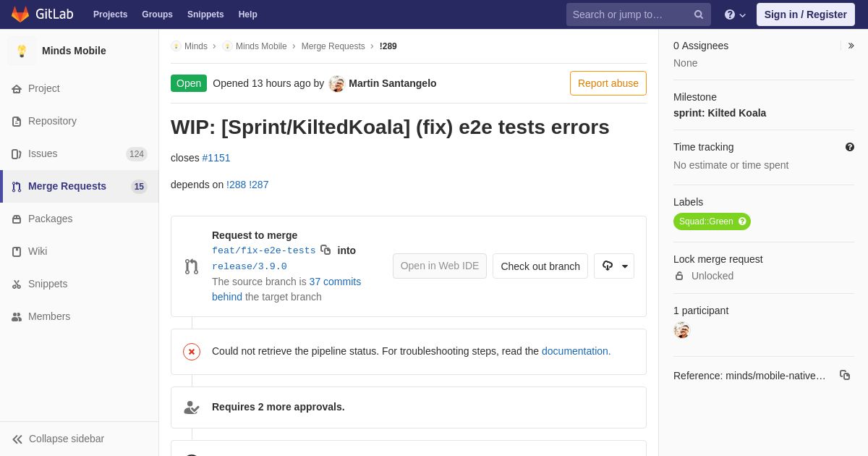This screenshot has width=868, height=456.
Task: Click the Merge Requests breadcrumb link
Action: pos(333,46)
